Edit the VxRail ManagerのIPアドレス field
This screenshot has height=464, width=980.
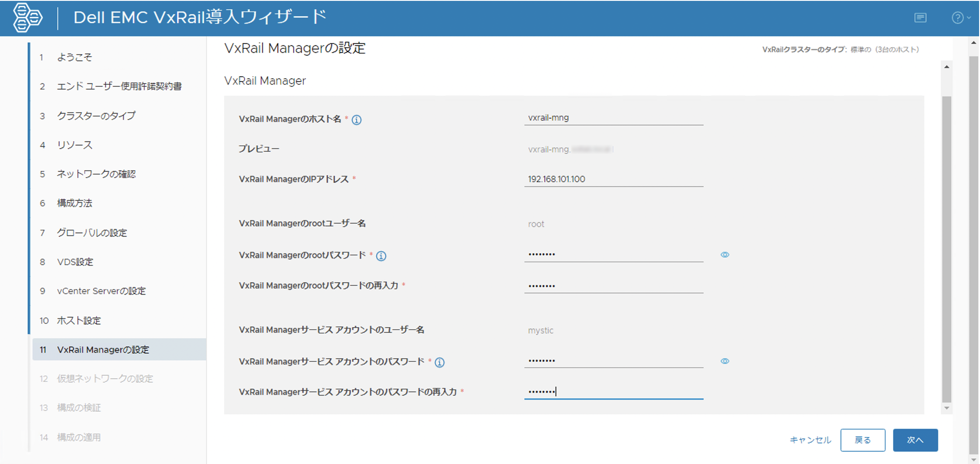coord(613,179)
